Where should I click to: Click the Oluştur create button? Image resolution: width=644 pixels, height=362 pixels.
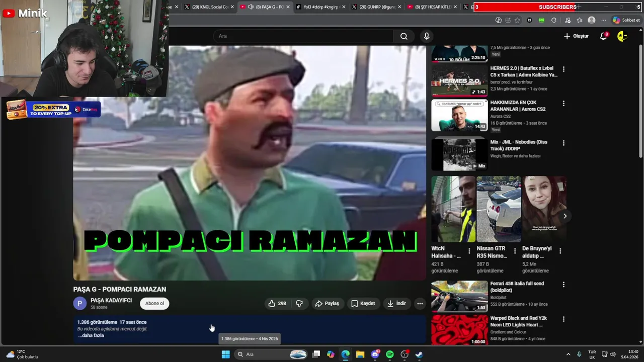pyautogui.click(x=576, y=36)
